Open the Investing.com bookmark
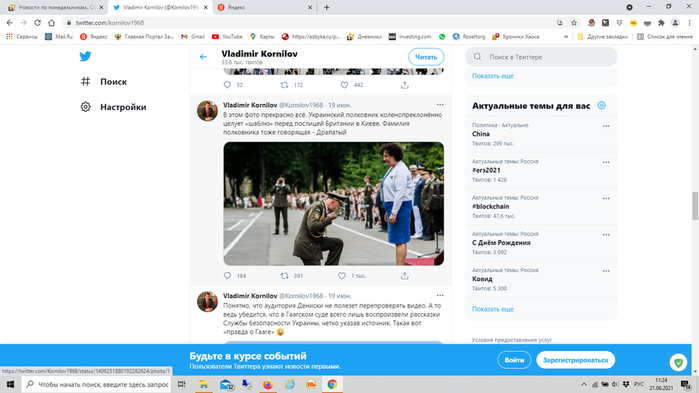 pyautogui.click(x=410, y=37)
